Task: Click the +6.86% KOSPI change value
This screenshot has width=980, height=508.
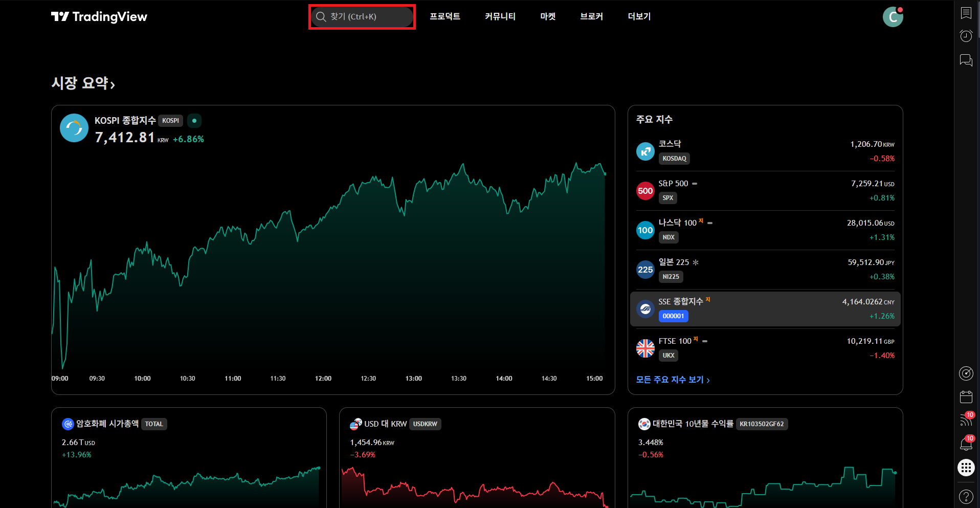Action: tap(188, 139)
